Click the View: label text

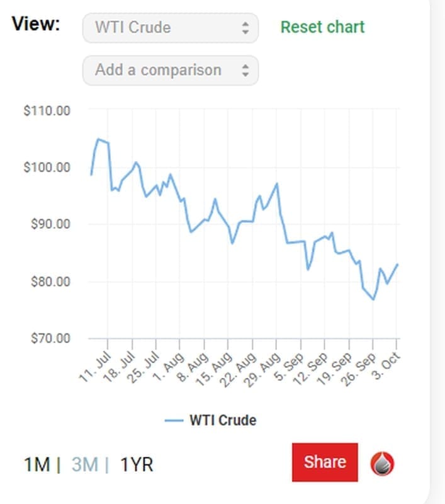pyautogui.click(x=37, y=25)
